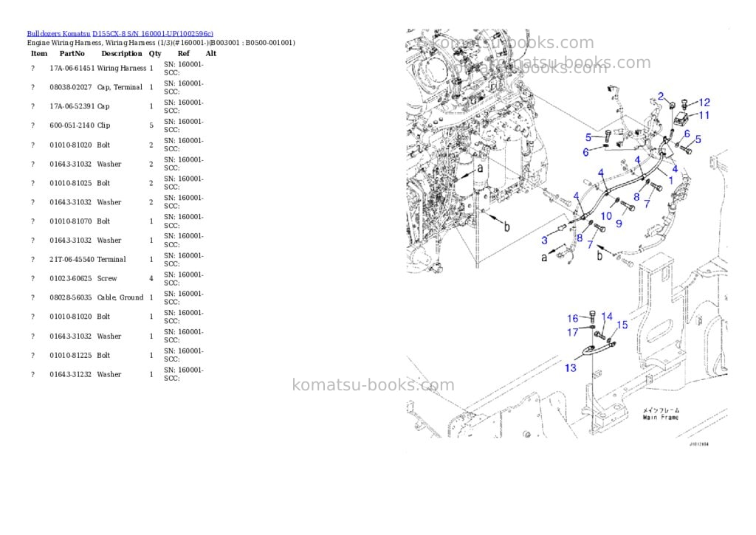Click callout number 14 on the diagram
This screenshot has height=535, width=756.
pos(607,317)
